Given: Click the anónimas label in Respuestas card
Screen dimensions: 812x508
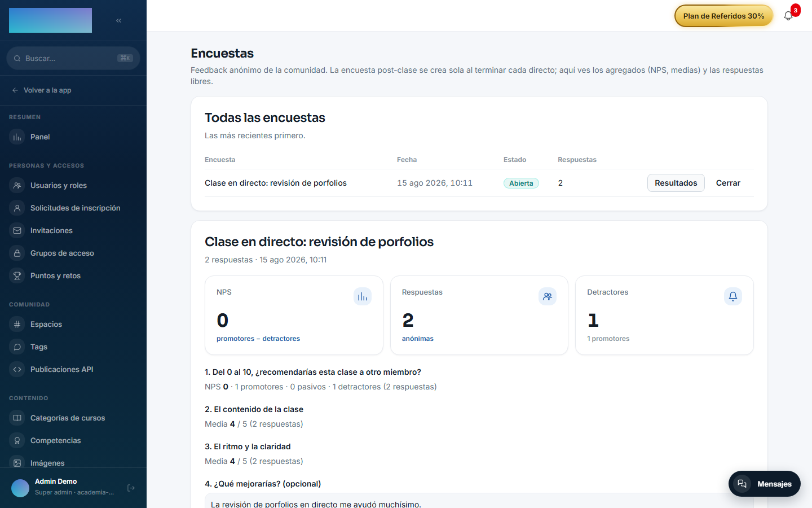Looking at the screenshot, I should 418,339.
